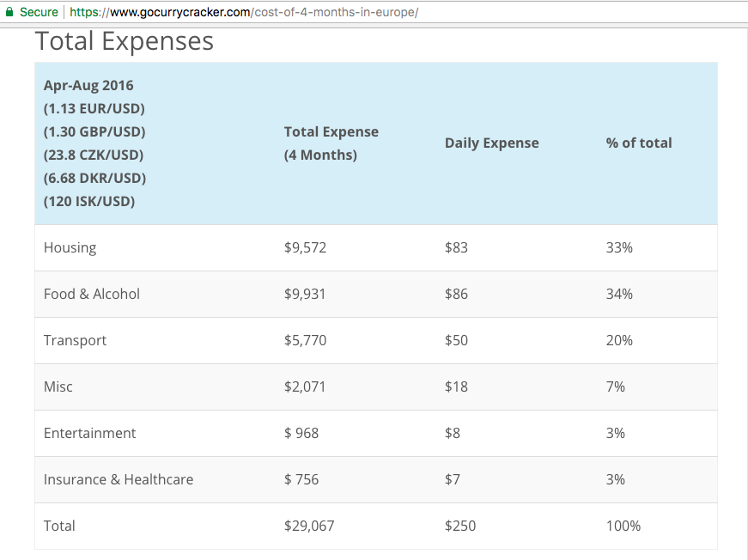
Task: Select the Housing row label
Action: point(70,247)
